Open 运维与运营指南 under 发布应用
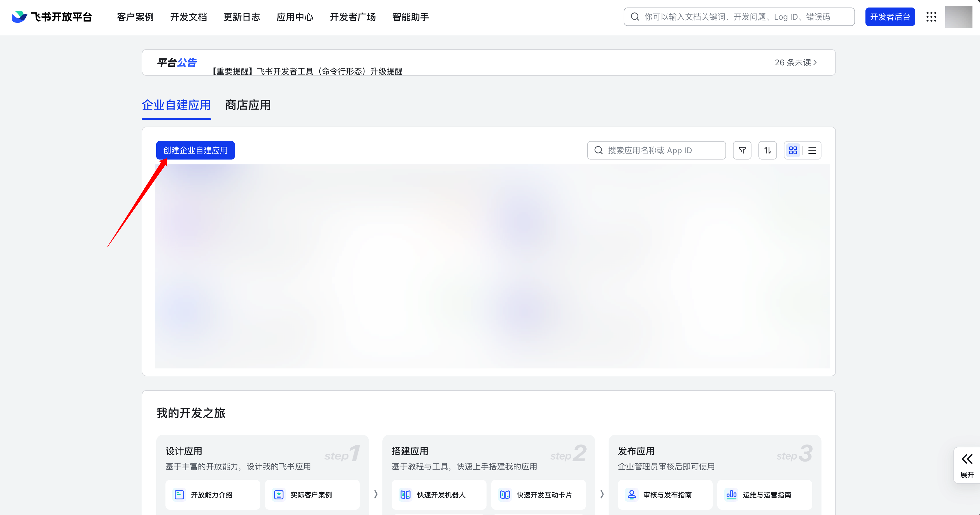The width and height of the screenshot is (980, 515). (x=765, y=495)
